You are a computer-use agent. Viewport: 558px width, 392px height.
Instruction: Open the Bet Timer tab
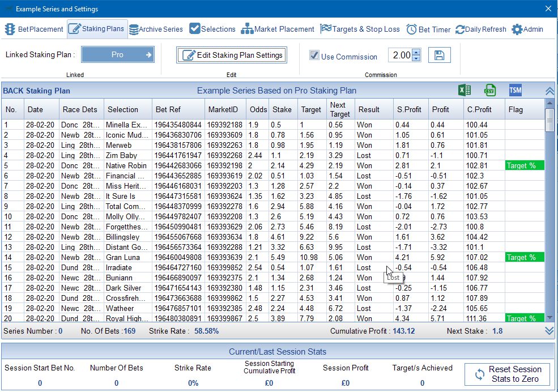click(428, 29)
